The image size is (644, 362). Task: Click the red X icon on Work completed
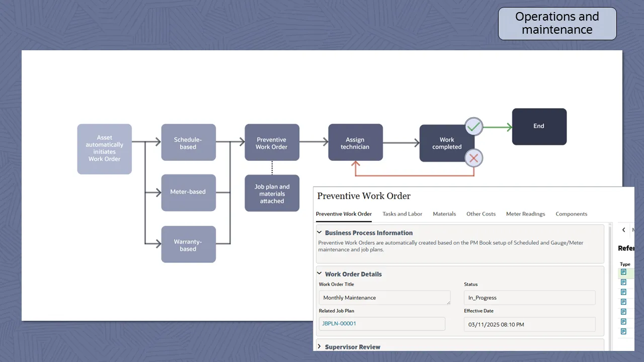pos(473,158)
